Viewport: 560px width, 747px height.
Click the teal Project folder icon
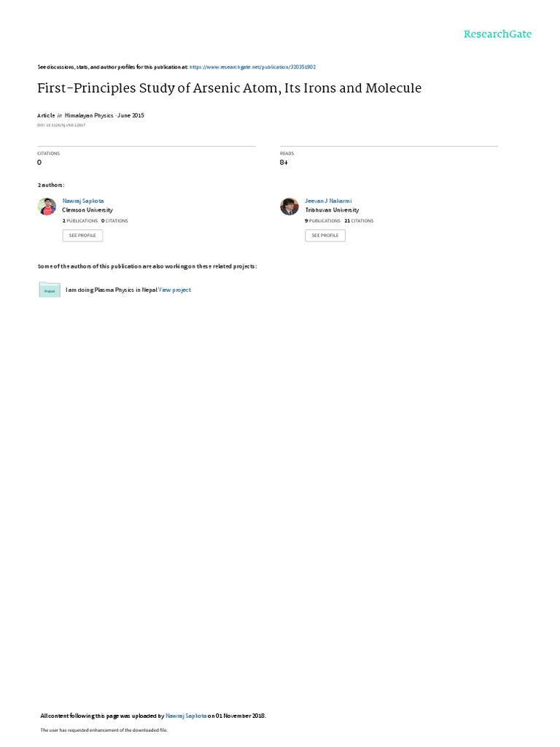pos(50,290)
